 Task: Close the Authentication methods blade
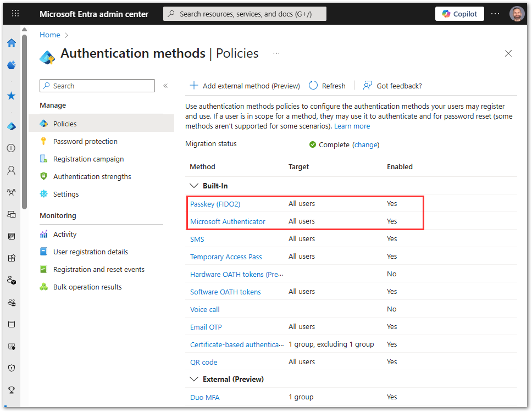click(x=508, y=53)
